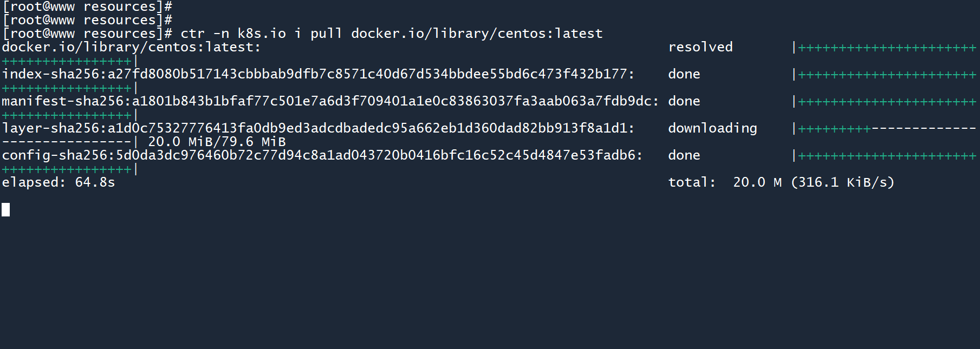Image resolution: width=980 pixels, height=349 pixels.
Task: Click the 'resolved' status text
Action: [x=700, y=47]
